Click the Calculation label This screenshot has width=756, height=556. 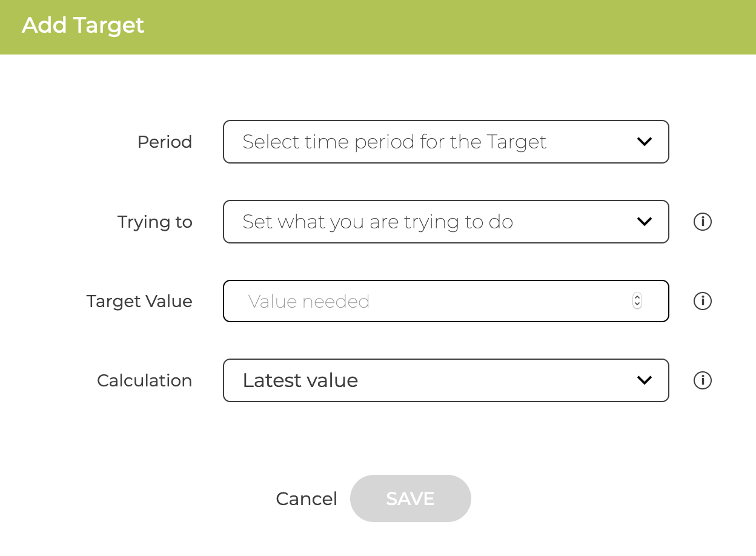coord(144,380)
